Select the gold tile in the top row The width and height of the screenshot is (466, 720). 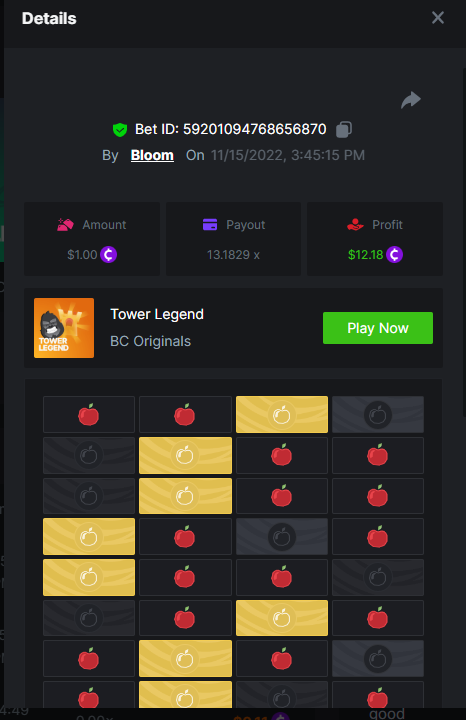click(x=282, y=415)
